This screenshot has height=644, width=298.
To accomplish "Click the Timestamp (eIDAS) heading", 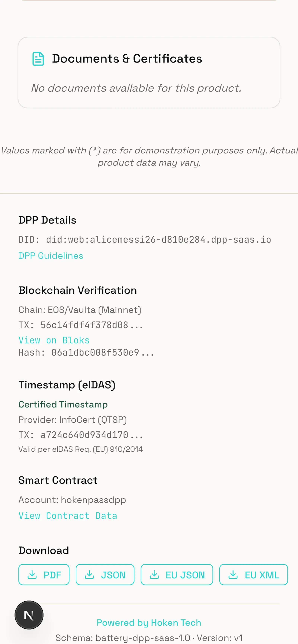I will coord(67,385).
